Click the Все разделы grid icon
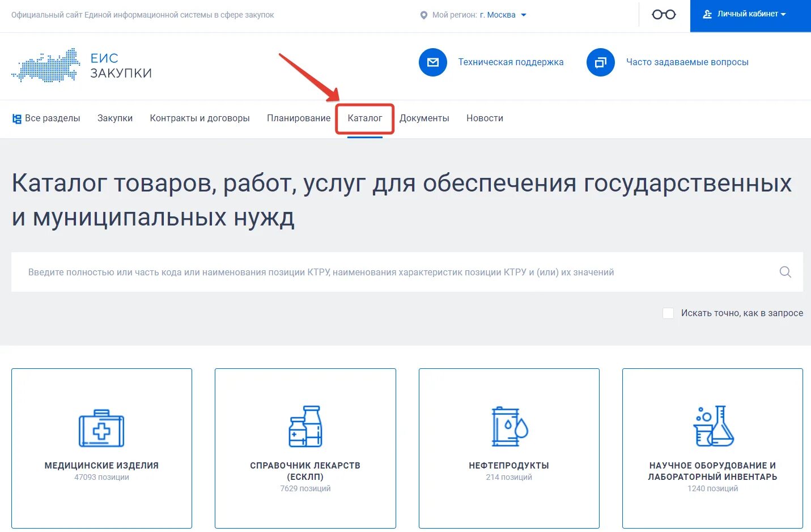Screen dimensions: 811x532 click(x=17, y=118)
